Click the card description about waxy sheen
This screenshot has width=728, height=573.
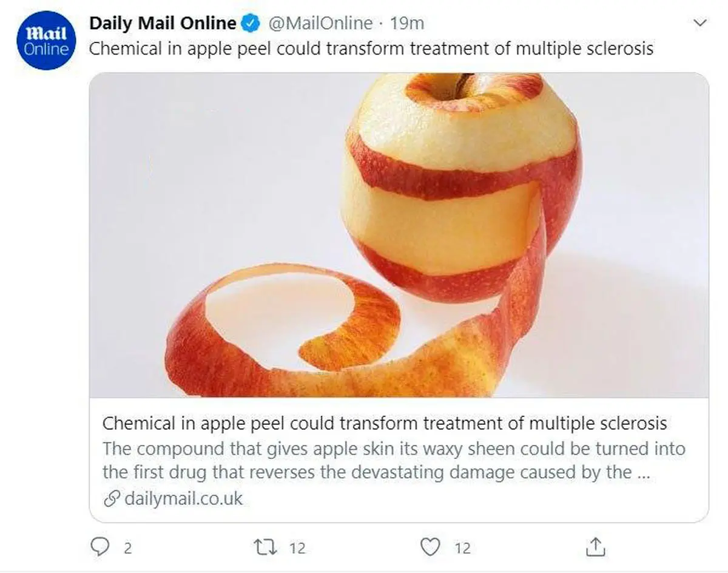pyautogui.click(x=393, y=461)
